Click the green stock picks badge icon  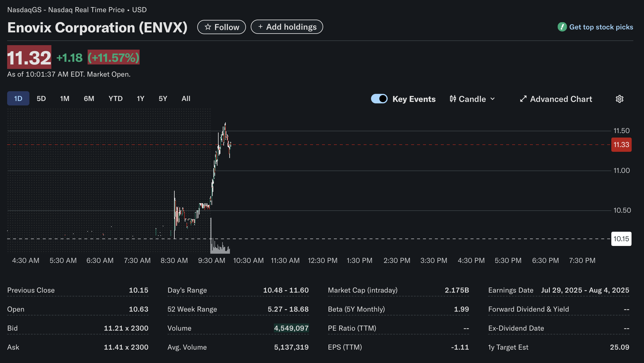coord(562,27)
